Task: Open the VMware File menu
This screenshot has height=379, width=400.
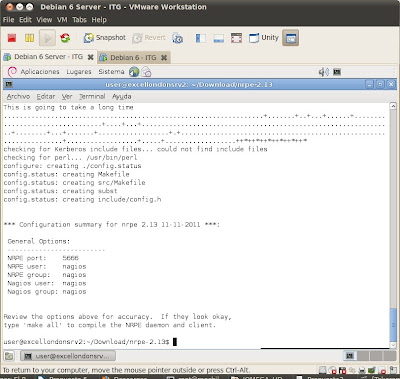Action: click(8, 20)
